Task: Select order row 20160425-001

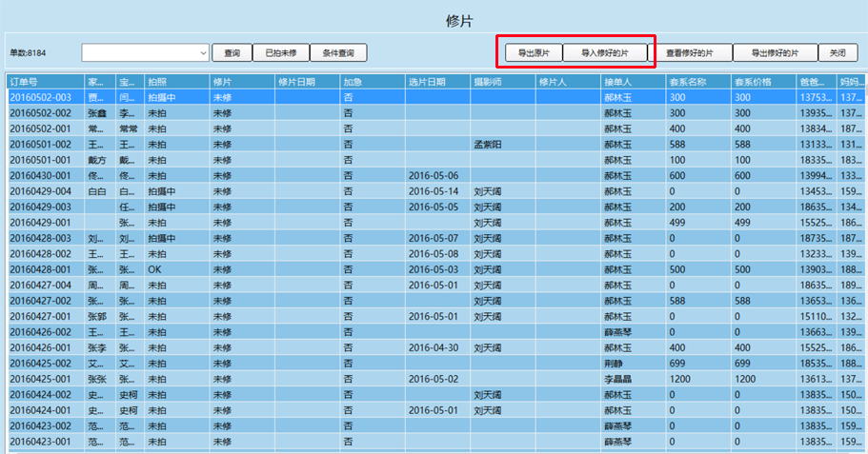Action: [x=435, y=380]
